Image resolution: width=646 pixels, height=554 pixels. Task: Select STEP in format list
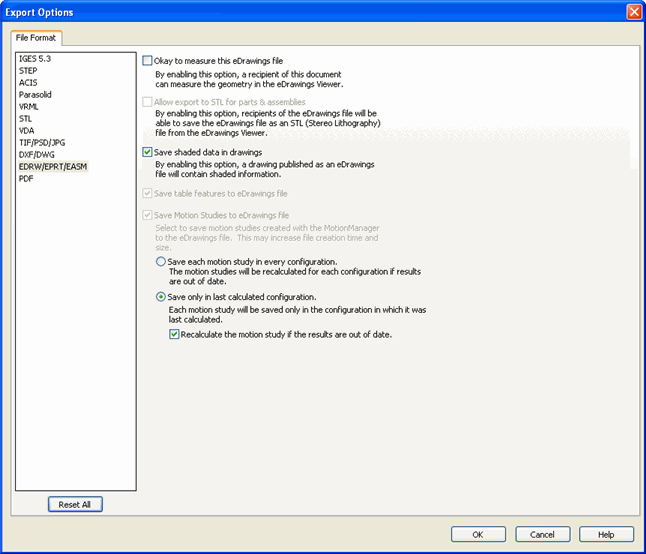tap(28, 71)
